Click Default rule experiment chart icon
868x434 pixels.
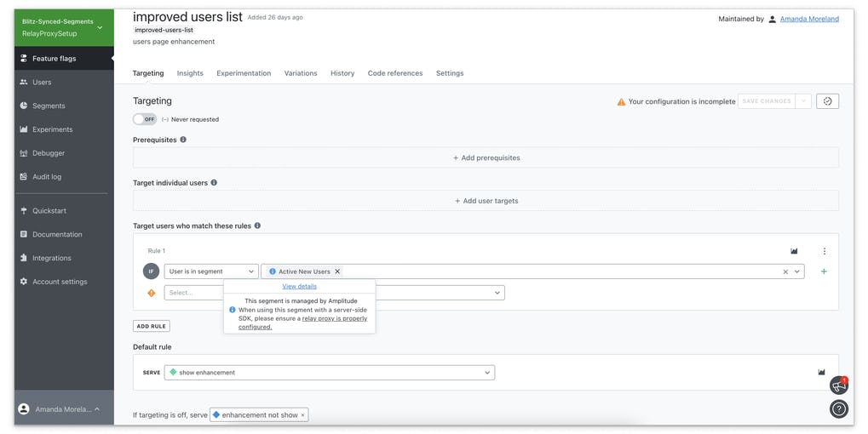tap(821, 372)
